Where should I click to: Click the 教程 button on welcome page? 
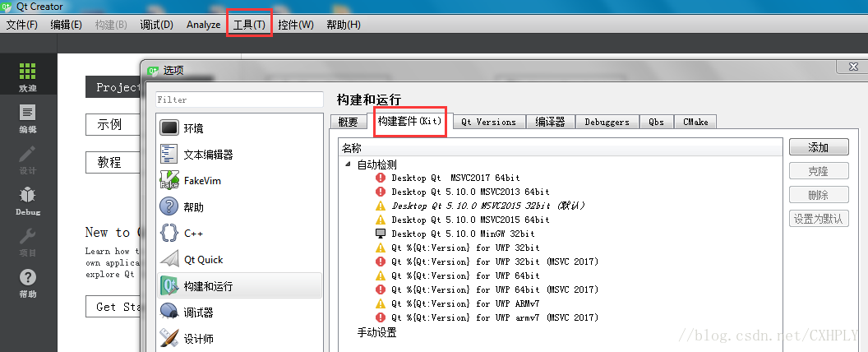113,163
